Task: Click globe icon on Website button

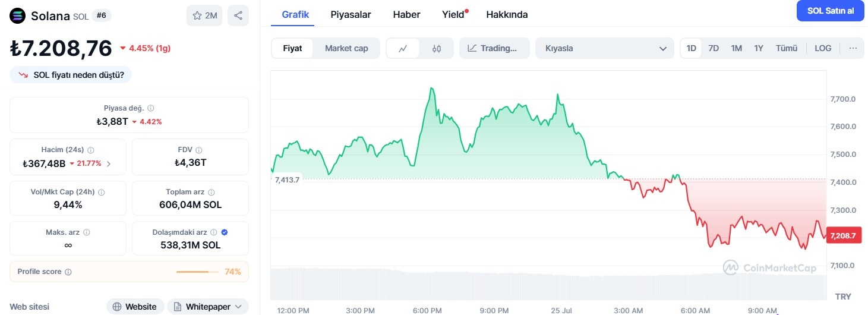Action: [118, 307]
